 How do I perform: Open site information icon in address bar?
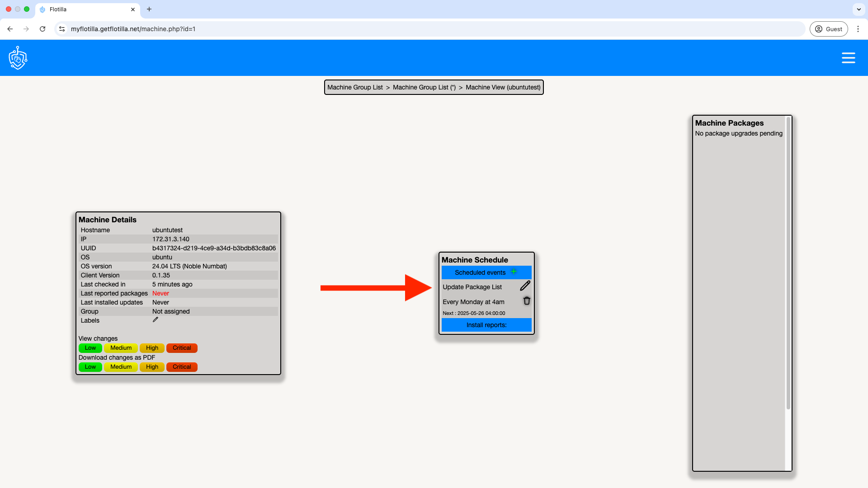(x=62, y=29)
